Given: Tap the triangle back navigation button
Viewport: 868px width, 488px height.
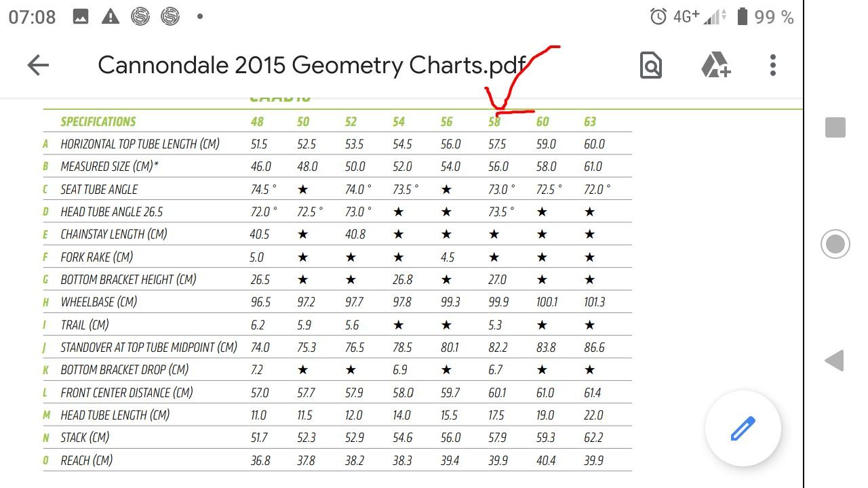Looking at the screenshot, I should [835, 361].
